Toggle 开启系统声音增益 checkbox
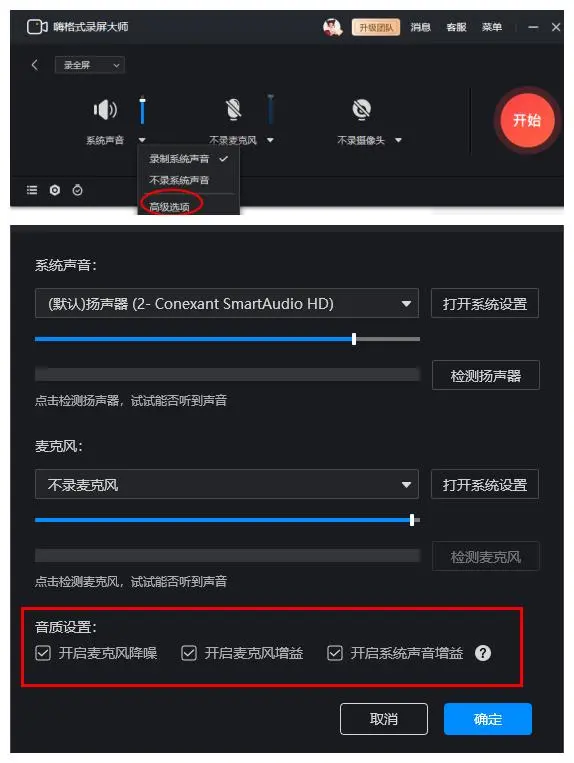The height and width of the screenshot is (763, 574). point(335,653)
